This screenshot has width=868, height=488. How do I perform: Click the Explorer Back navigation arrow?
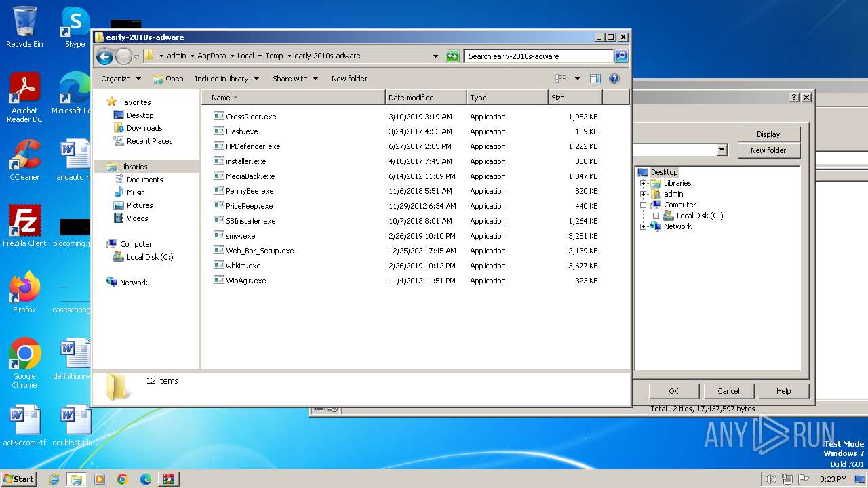pyautogui.click(x=104, y=56)
